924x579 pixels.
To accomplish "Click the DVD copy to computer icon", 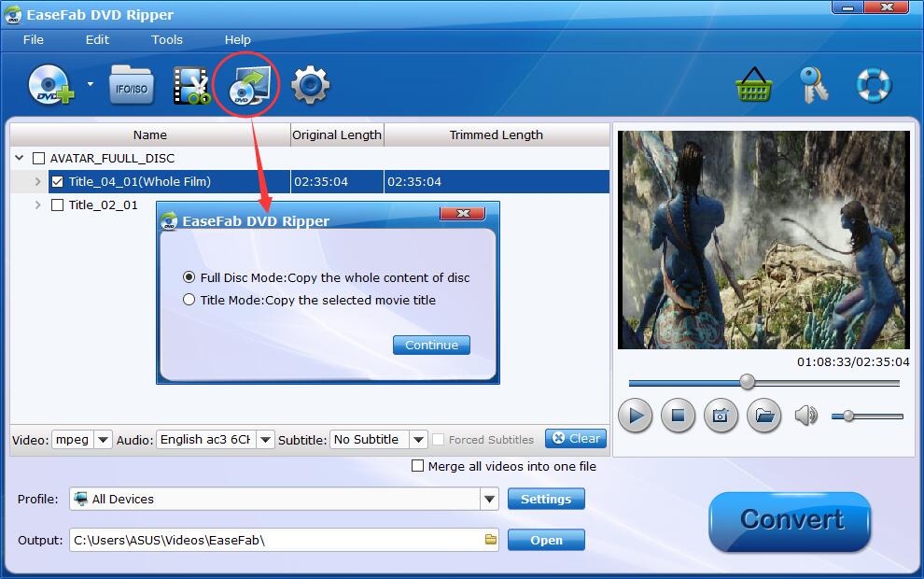I will coord(249,86).
